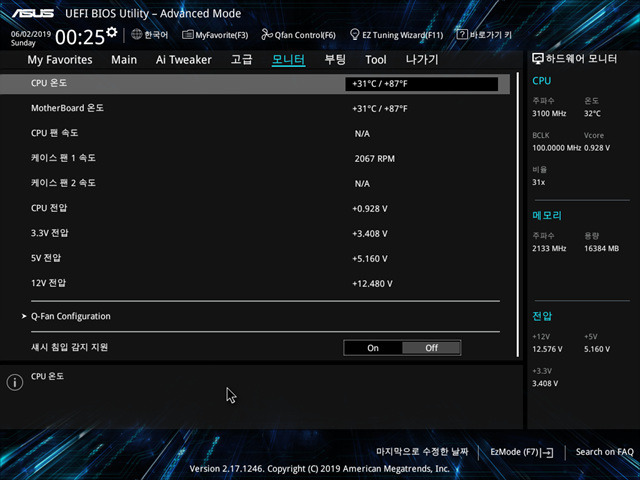Viewport: 640px width, 480px height.
Task: Open Search on FAQ
Action: pos(604,452)
